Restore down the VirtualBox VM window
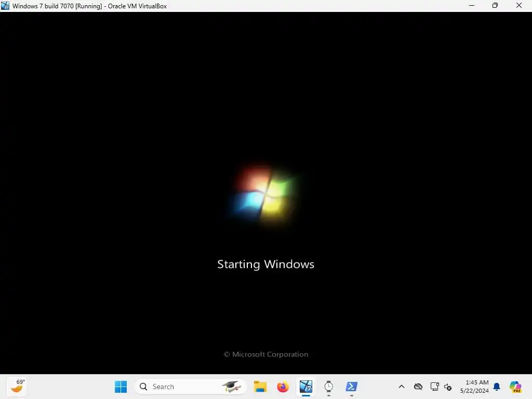 (x=495, y=5)
